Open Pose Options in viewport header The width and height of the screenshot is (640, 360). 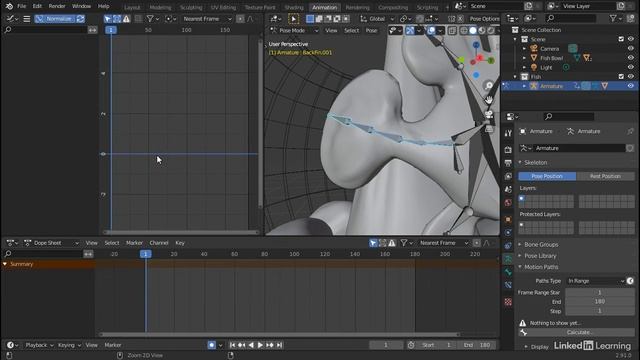click(484, 19)
